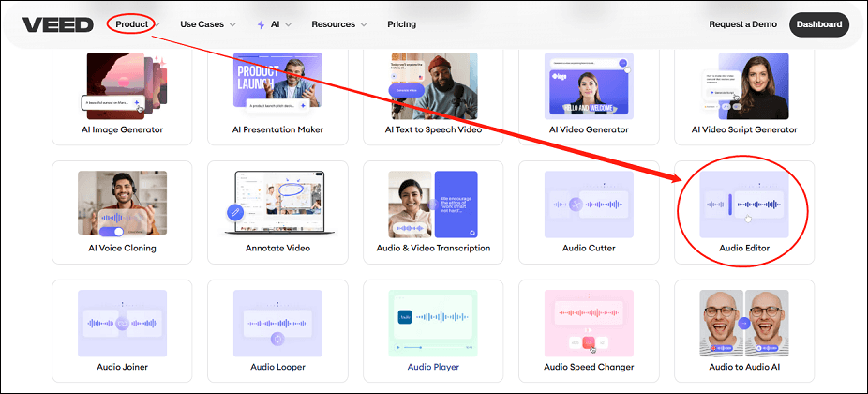Open the Audio Joiner waveform icon
The image size is (868, 394).
(x=123, y=323)
